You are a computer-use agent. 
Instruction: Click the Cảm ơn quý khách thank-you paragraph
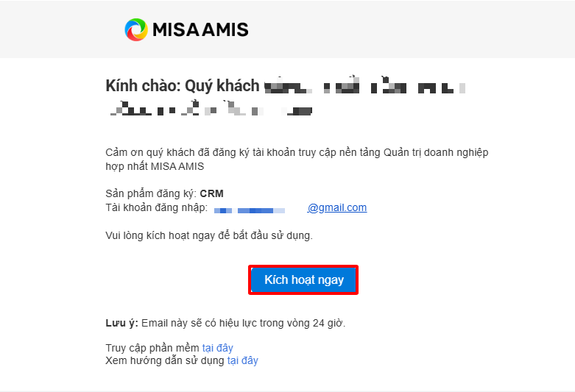pyautogui.click(x=297, y=159)
